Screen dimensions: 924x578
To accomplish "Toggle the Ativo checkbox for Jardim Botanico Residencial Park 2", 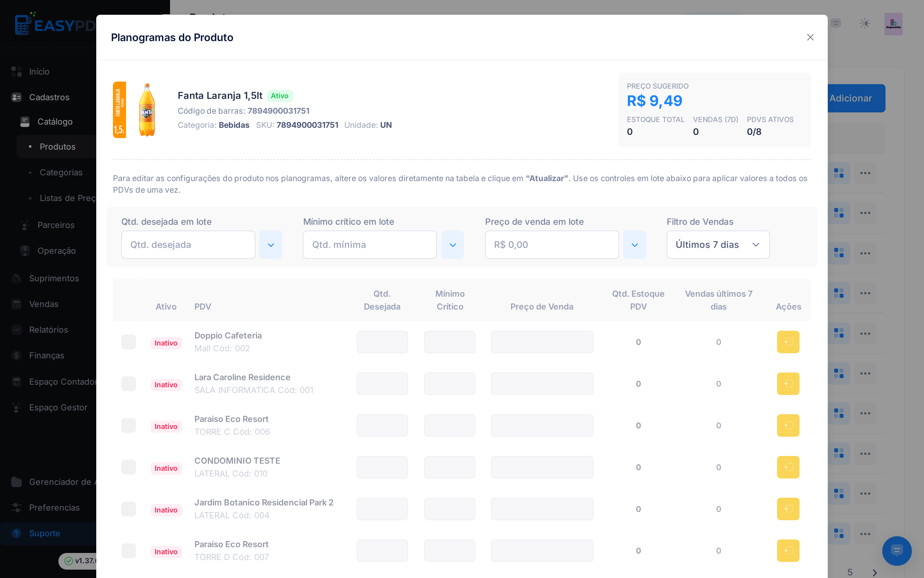I will [129, 509].
